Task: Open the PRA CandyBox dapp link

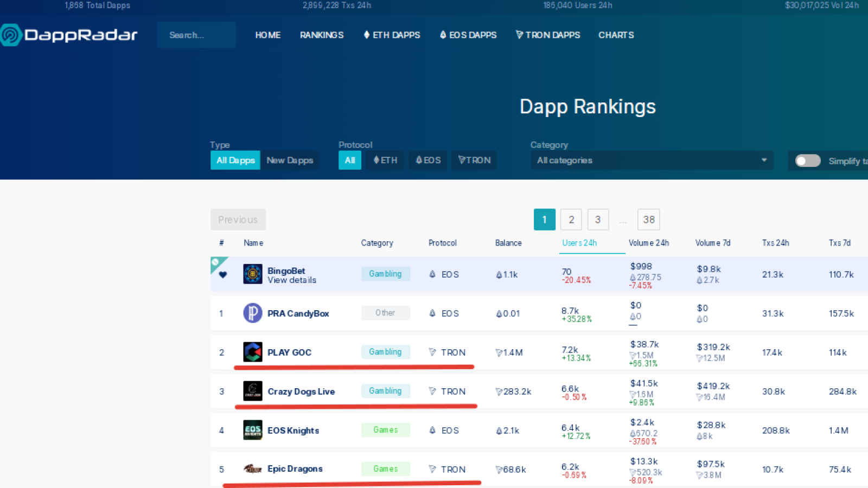Action: (x=298, y=313)
